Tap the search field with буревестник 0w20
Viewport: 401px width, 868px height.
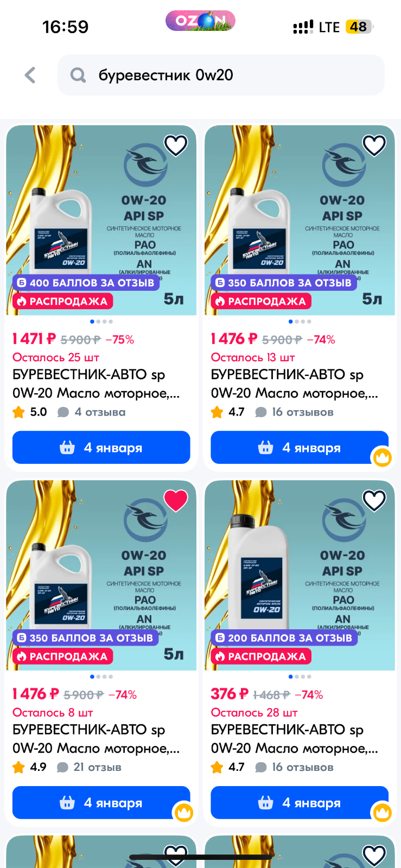pyautogui.click(x=221, y=75)
